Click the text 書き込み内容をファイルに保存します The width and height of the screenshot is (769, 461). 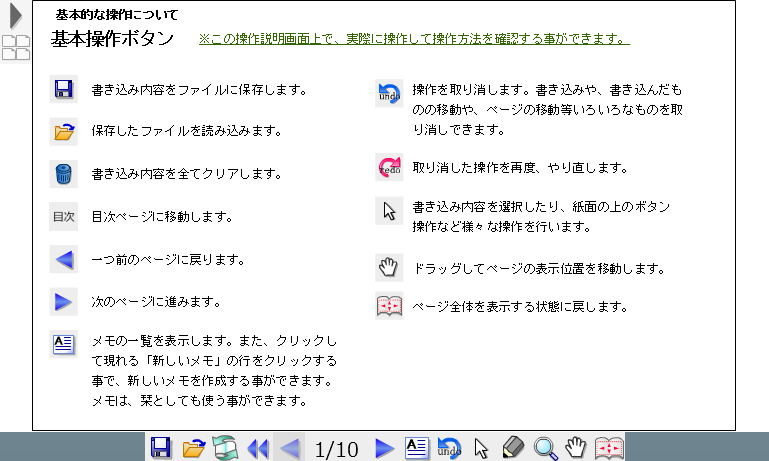tap(200, 90)
